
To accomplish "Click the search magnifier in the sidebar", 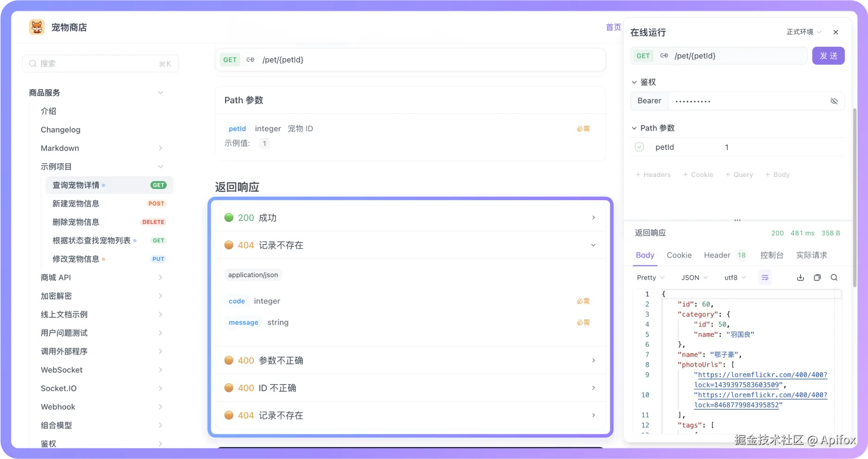I will click(32, 63).
